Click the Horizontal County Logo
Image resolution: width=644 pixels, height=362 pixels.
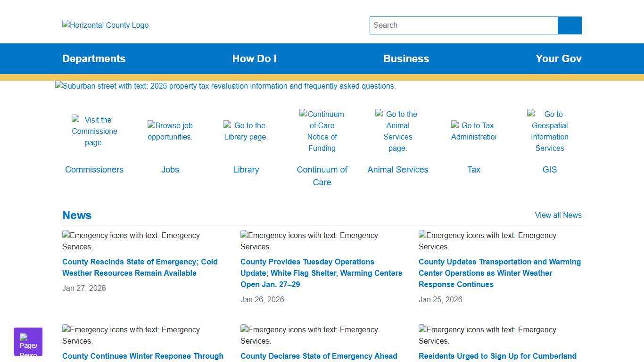tap(105, 25)
